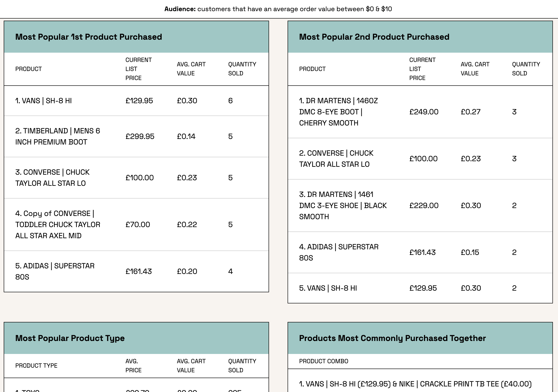558x392 pixels.
Task: Click the £249.00 price in the 2nd product table
Action: pyautogui.click(x=424, y=112)
